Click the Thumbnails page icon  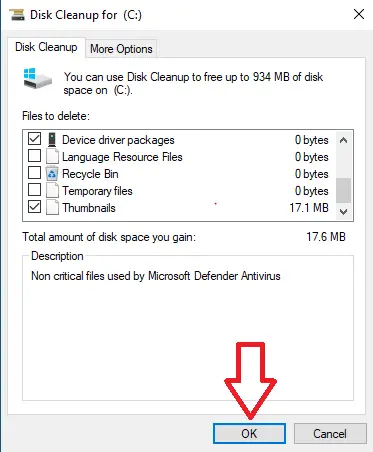(x=52, y=207)
